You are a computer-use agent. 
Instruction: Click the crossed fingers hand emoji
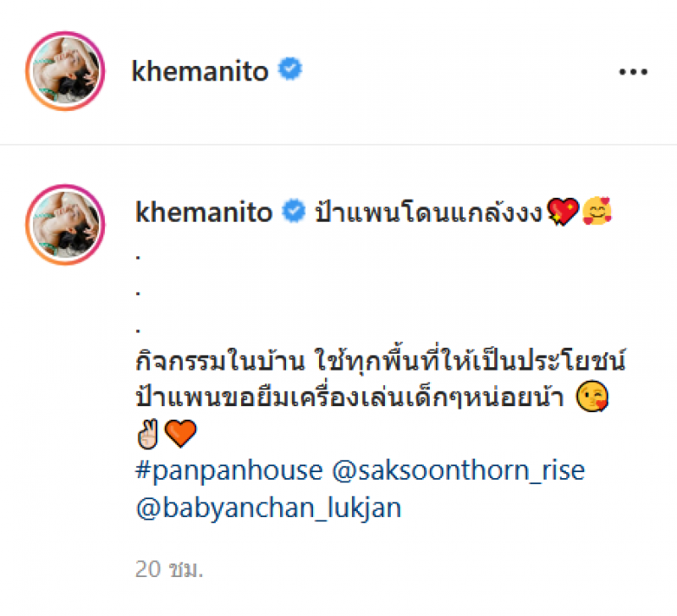[x=147, y=434]
